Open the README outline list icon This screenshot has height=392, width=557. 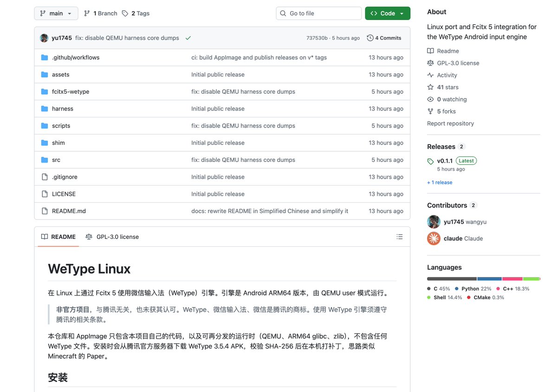click(399, 237)
